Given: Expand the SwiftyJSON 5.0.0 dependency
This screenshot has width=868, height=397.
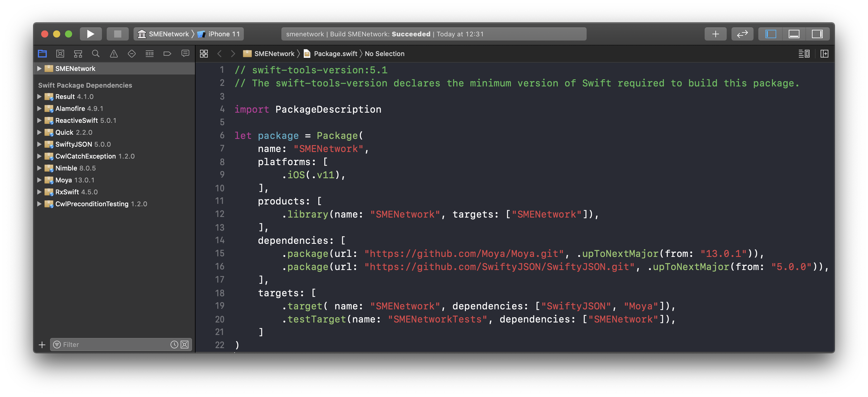Looking at the screenshot, I should [x=39, y=144].
